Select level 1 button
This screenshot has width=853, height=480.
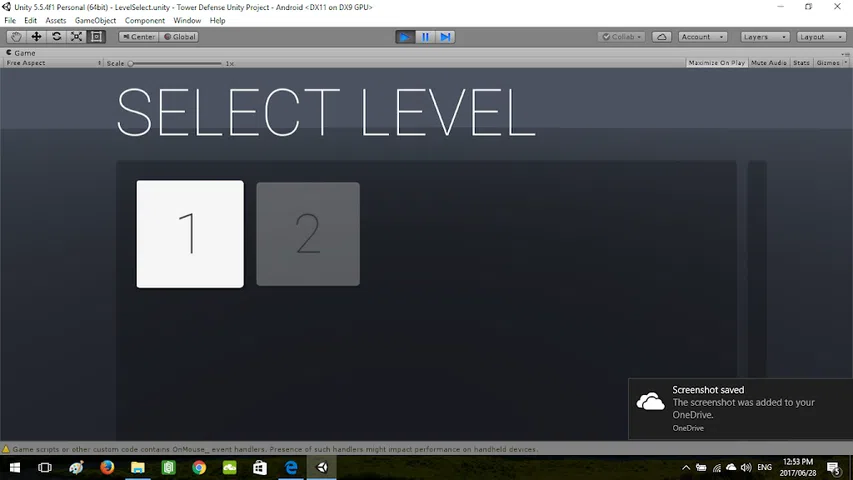190,234
